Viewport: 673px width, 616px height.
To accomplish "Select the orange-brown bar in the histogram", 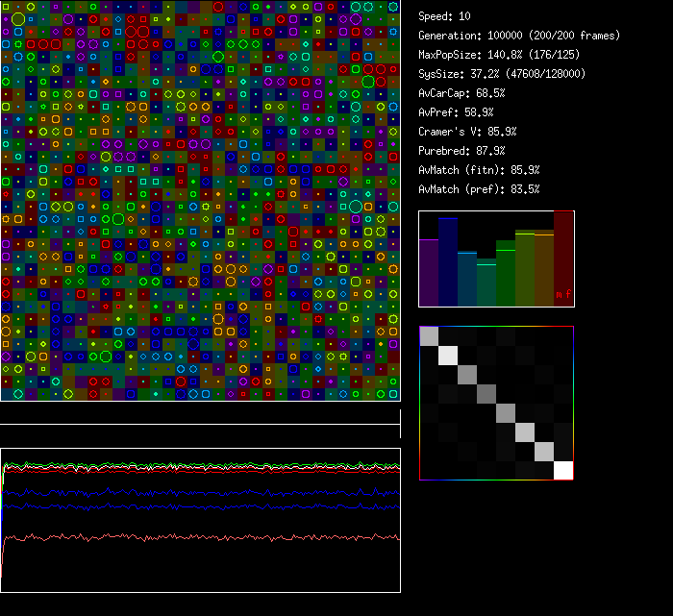I will (x=544, y=269).
